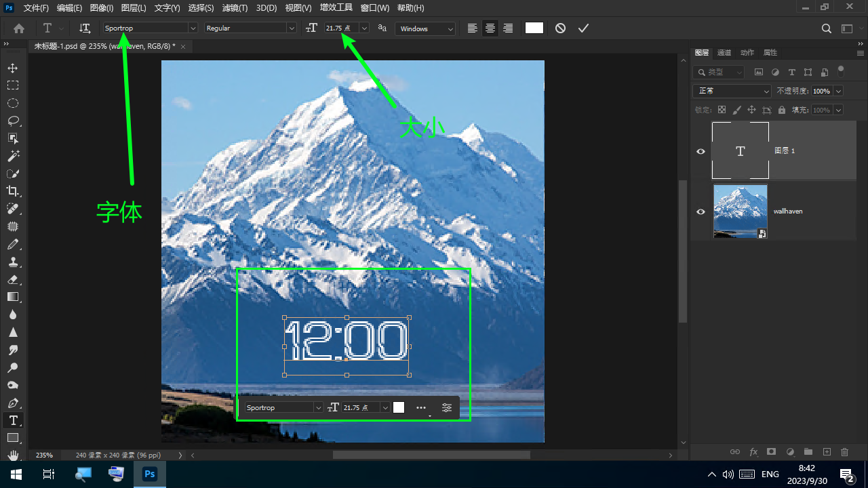Switch to the 通道 tab
Viewport: 868px width, 488px height.
(724, 52)
